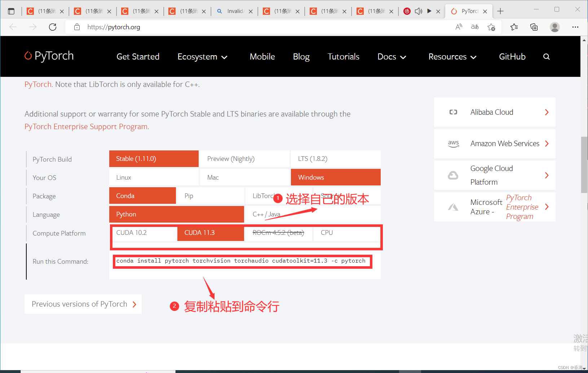Add page to favorites star-plus icon
Screen dimensions: 588x373
tap(491, 27)
